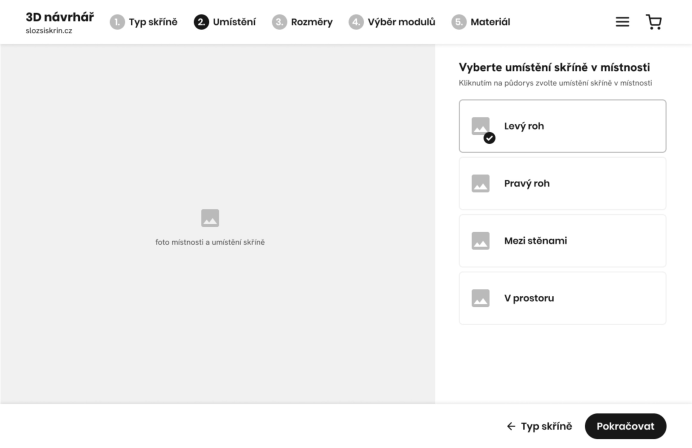
Task: Go to step 1 Typ skříně
Action: point(143,22)
